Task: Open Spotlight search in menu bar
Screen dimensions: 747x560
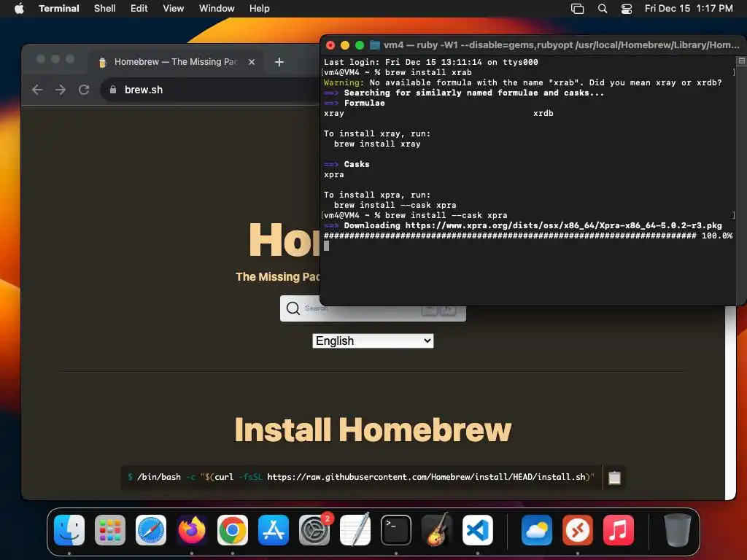Action: [x=603, y=8]
